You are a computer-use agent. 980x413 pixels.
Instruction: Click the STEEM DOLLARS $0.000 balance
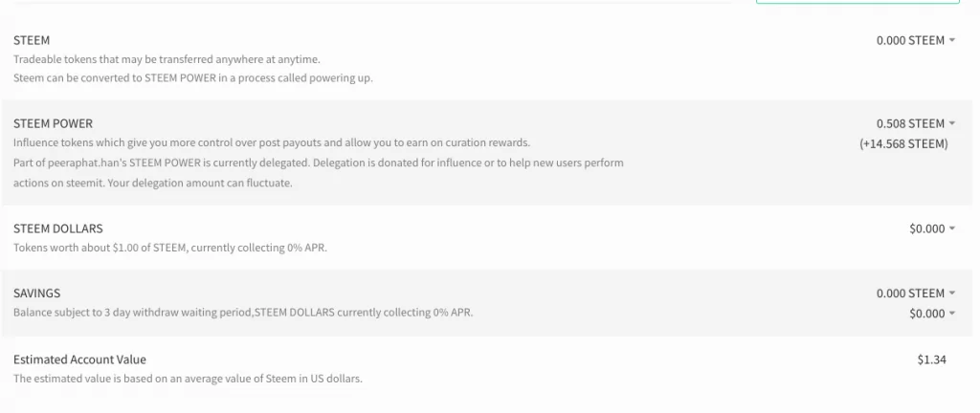[926, 229]
